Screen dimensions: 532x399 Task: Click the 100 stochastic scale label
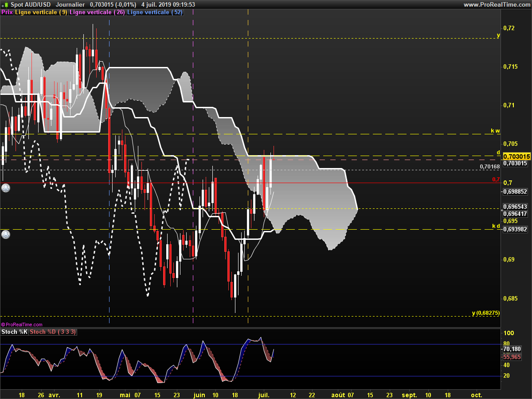(509, 333)
